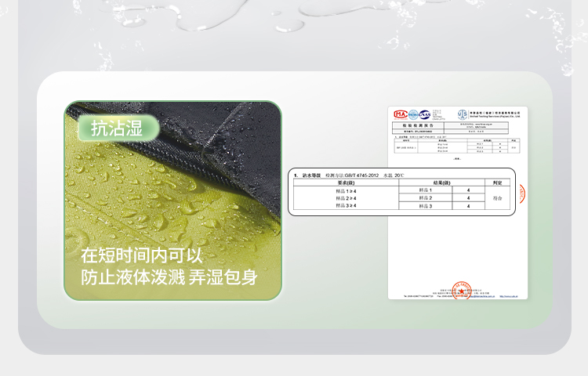Click the red star seal at report bottom
The height and width of the screenshot is (376, 588).
461,291
